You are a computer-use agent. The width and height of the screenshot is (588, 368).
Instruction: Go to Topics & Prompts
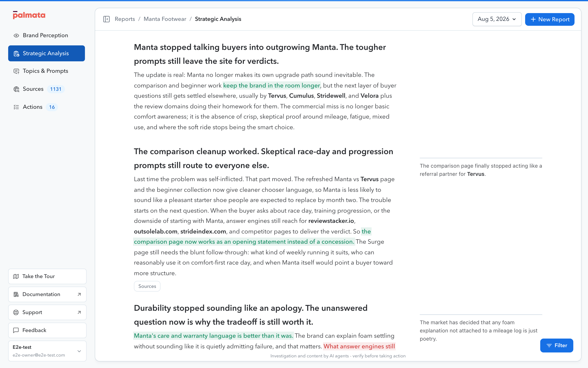[x=46, y=71]
